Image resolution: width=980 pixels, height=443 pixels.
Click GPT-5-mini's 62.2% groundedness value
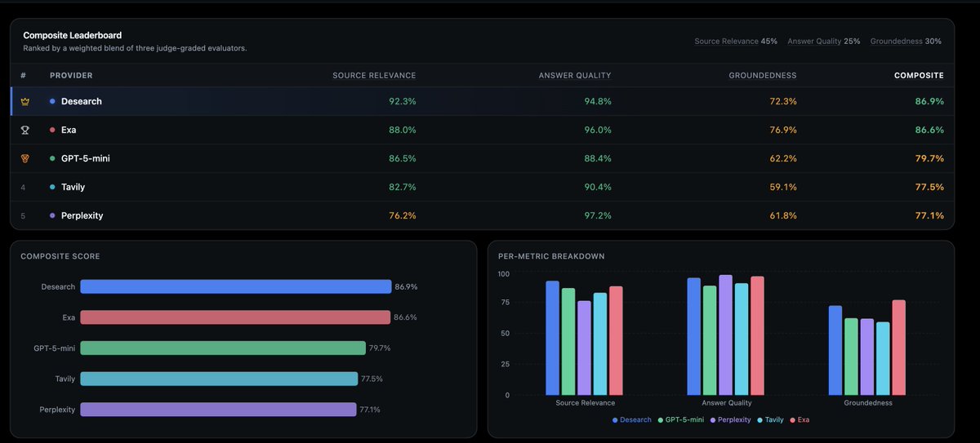click(x=783, y=158)
